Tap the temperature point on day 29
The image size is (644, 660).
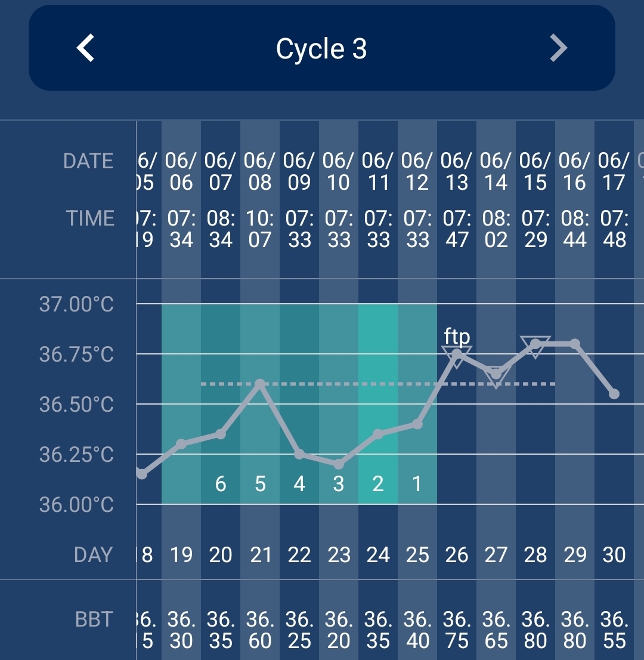(x=575, y=344)
